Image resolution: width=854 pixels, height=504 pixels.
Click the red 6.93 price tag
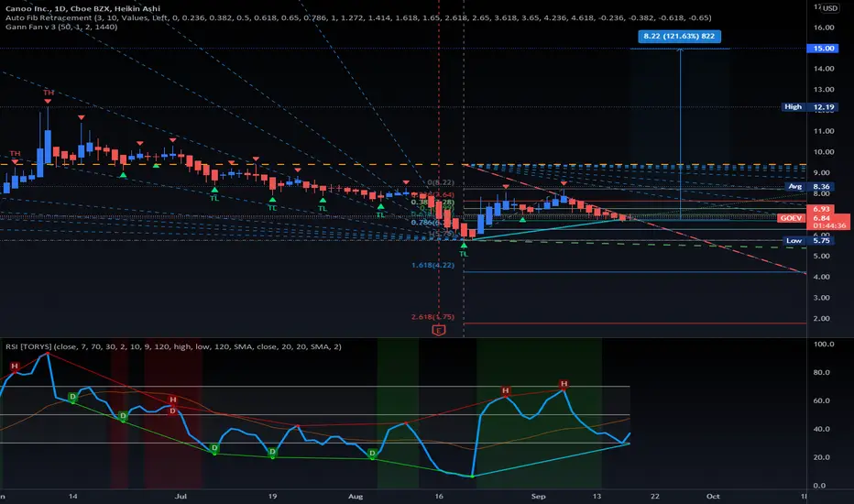pyautogui.click(x=821, y=209)
